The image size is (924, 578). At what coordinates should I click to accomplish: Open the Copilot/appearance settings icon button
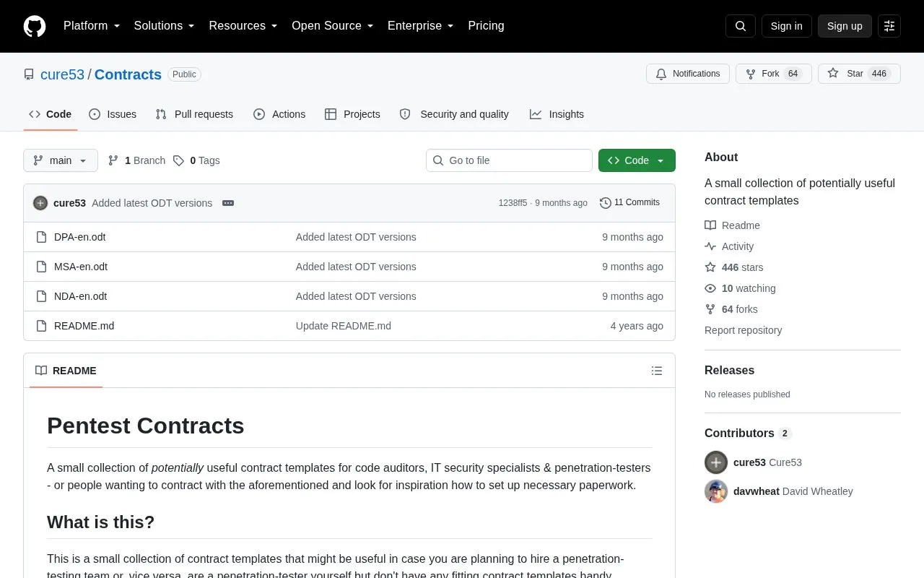[889, 26]
